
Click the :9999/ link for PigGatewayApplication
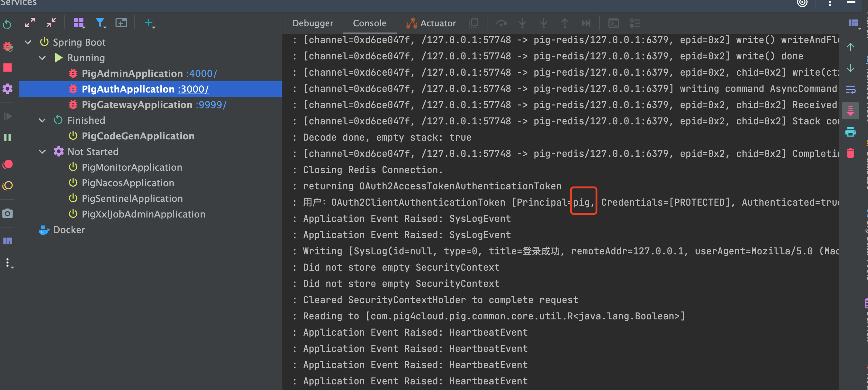[211, 105]
